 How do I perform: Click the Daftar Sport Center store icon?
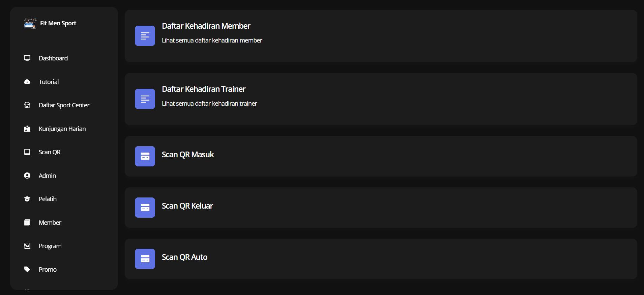27,105
